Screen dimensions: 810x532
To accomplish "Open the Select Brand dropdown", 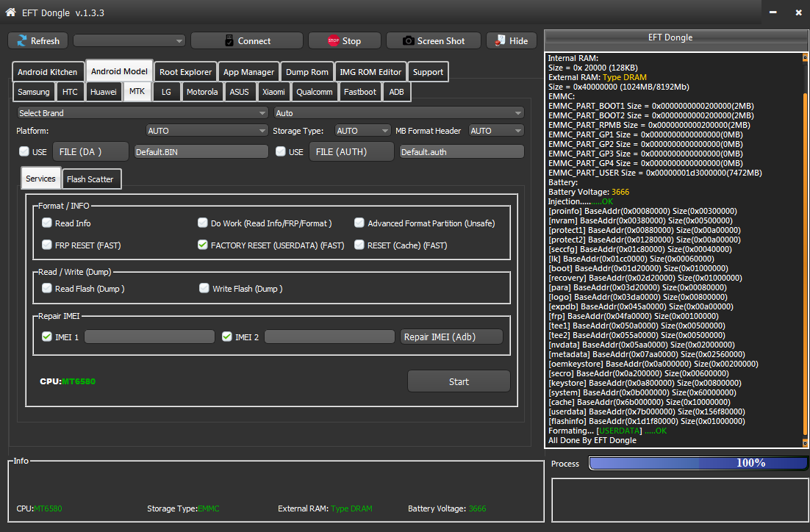I will (142, 112).
